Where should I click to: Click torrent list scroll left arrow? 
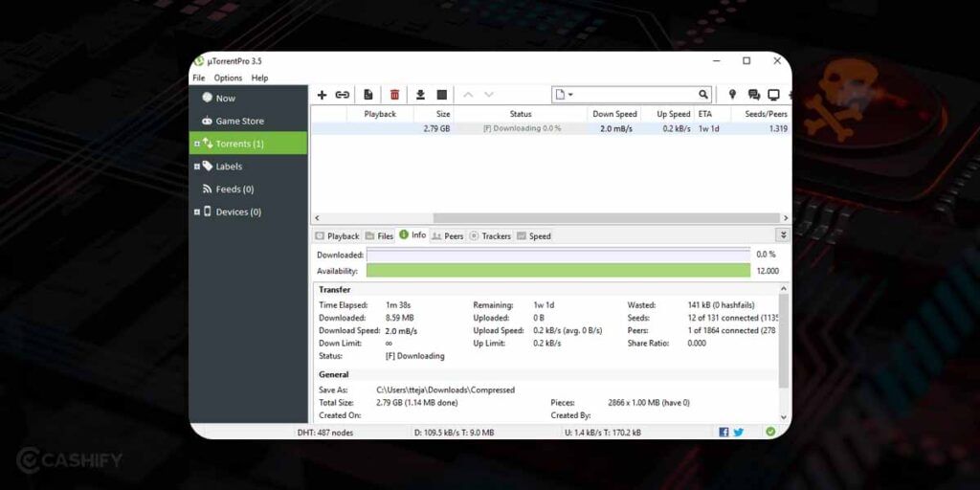(317, 218)
